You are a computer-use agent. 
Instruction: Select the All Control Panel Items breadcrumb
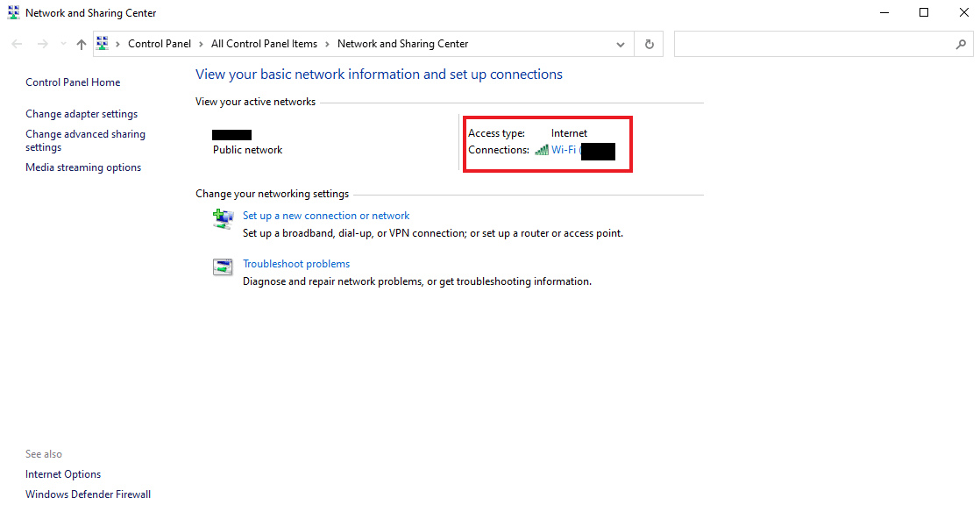click(x=264, y=44)
